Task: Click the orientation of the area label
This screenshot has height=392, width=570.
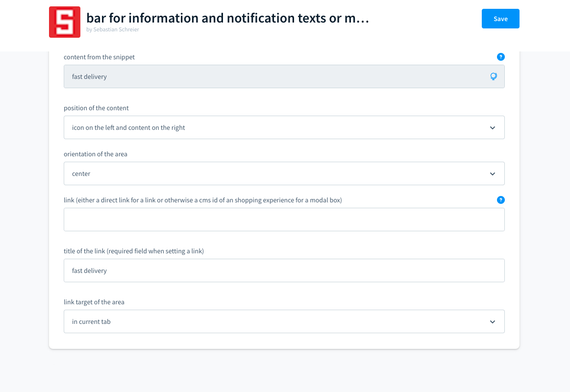Action: click(x=96, y=154)
